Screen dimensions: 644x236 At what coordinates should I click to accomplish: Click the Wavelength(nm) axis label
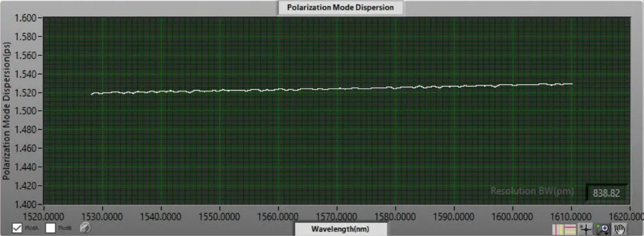[341, 229]
